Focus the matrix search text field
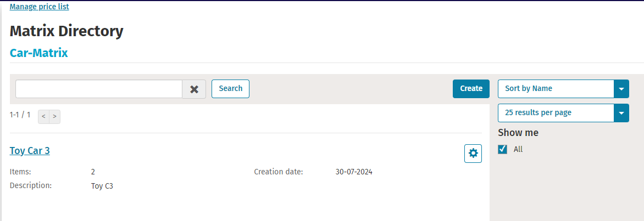Image resolution: width=644 pixels, height=221 pixels. [x=99, y=89]
